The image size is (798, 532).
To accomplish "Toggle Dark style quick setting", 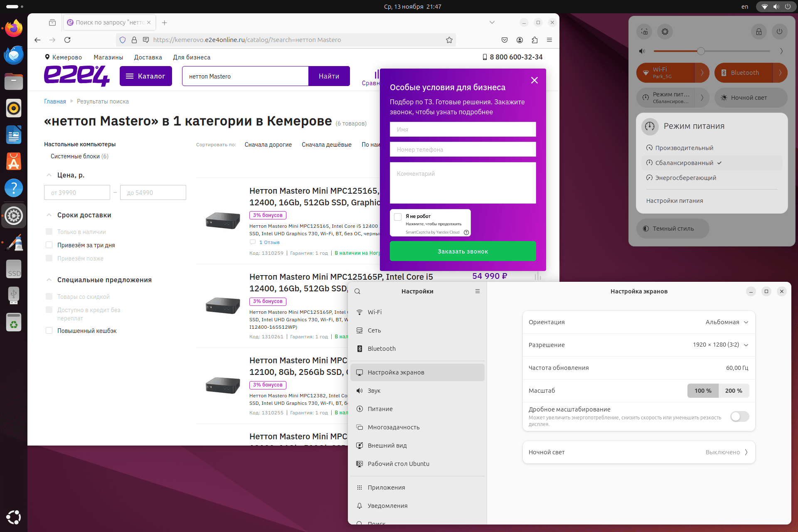I will (673, 229).
